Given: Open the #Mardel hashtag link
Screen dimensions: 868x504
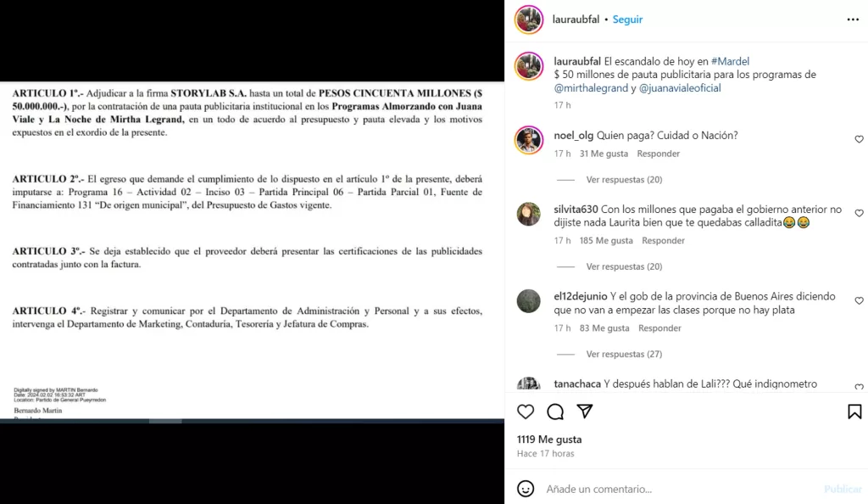Looking at the screenshot, I should pyautogui.click(x=730, y=61).
